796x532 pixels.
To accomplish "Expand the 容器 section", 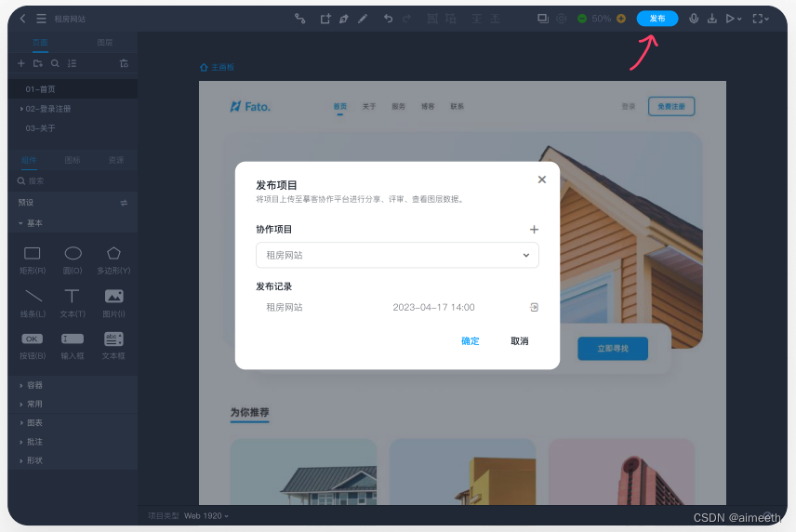I will [x=20, y=385].
